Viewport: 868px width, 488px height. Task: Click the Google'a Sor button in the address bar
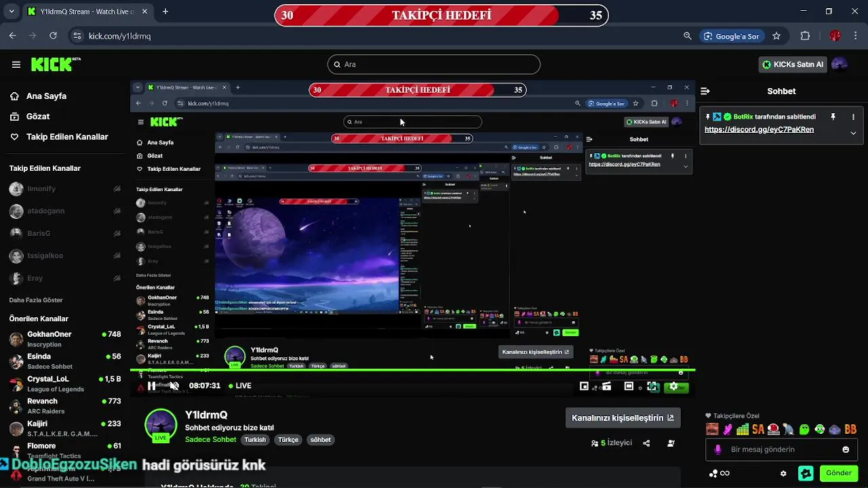pyautogui.click(x=731, y=36)
